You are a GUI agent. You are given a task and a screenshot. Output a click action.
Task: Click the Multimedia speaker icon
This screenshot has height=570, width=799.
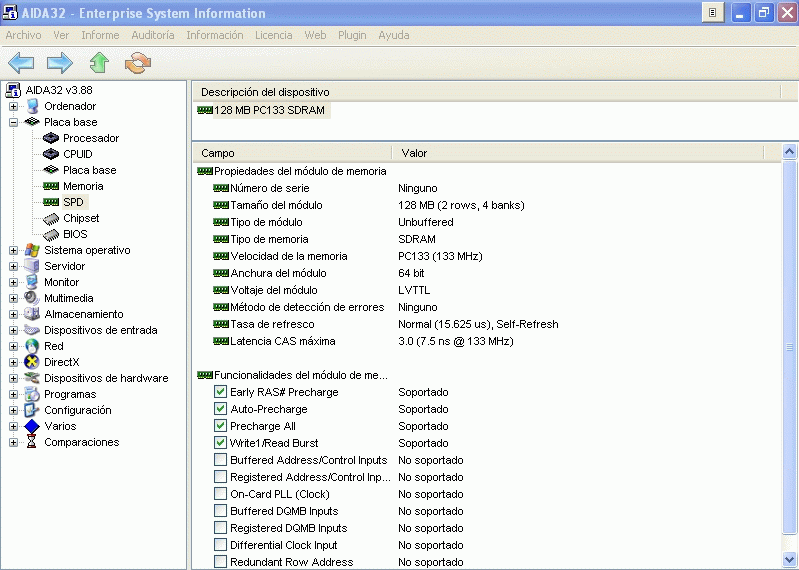pos(32,298)
